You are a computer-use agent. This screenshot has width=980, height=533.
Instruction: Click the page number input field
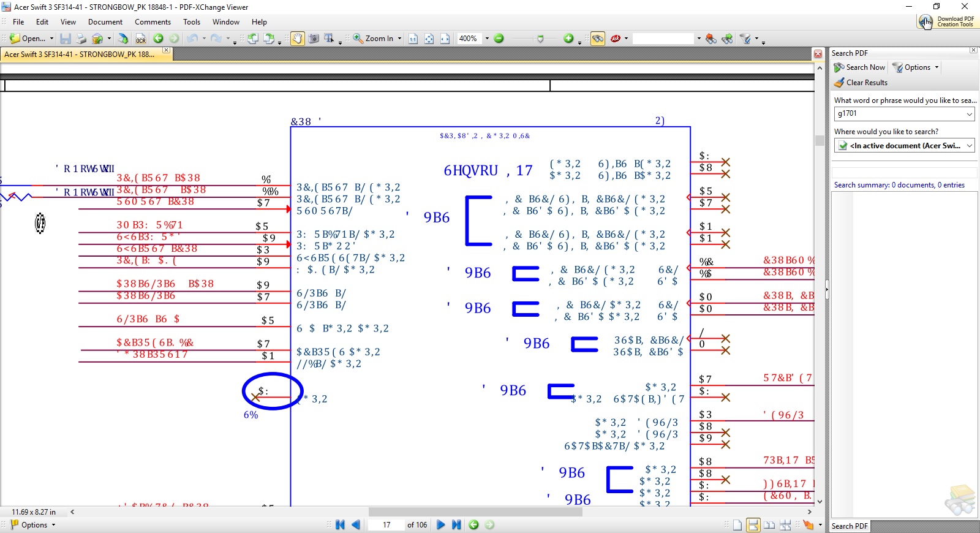386,525
